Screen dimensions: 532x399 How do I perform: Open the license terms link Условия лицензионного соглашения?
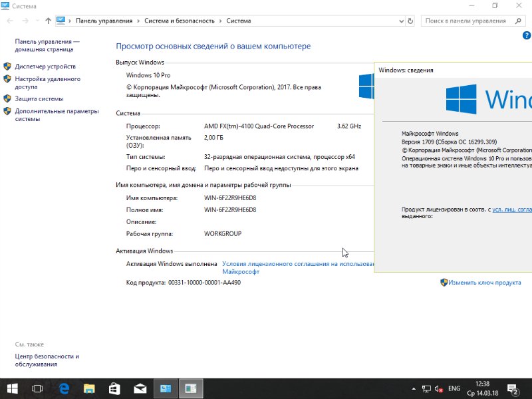coord(298,268)
